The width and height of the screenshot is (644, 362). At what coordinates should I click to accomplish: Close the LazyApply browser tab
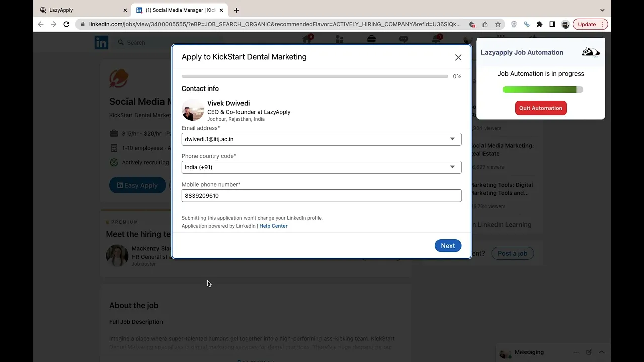125,10
